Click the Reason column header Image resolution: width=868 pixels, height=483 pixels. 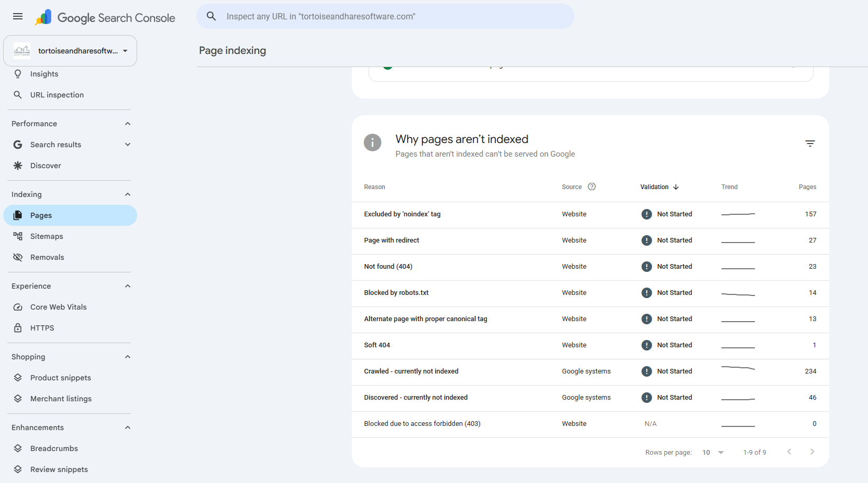[374, 187]
